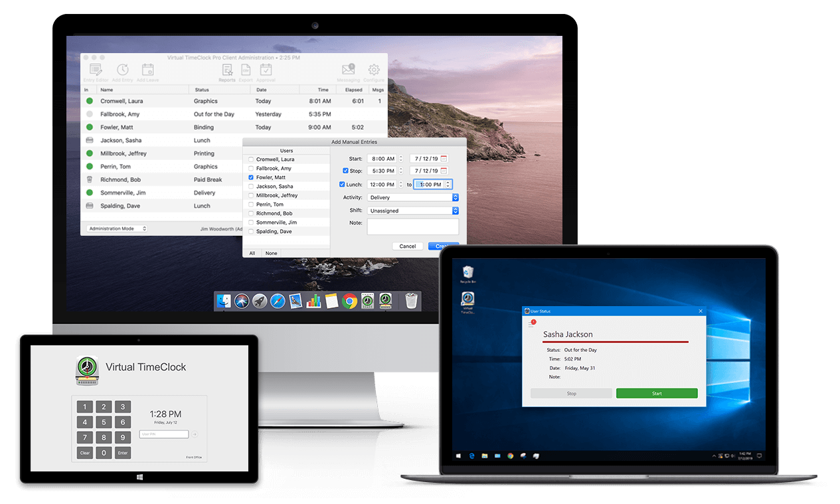Open the menu icon in User Status window
The height and width of the screenshot is (504, 840).
pyautogui.click(x=531, y=323)
